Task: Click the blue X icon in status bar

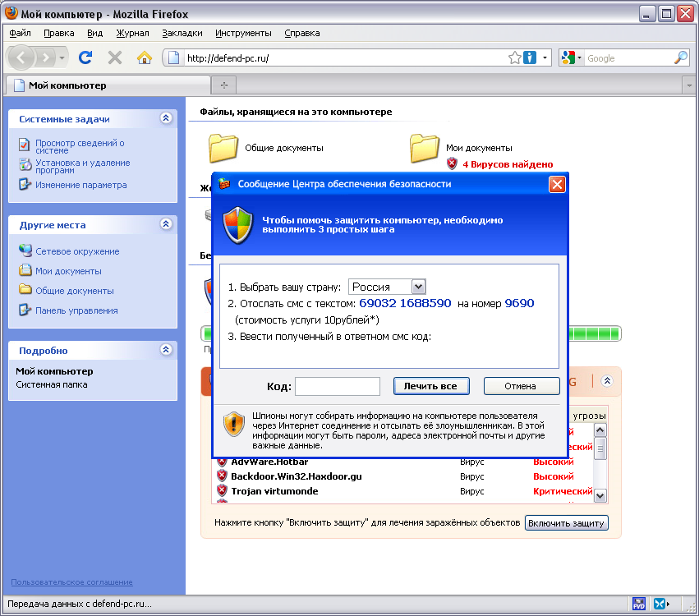Action: click(x=660, y=604)
